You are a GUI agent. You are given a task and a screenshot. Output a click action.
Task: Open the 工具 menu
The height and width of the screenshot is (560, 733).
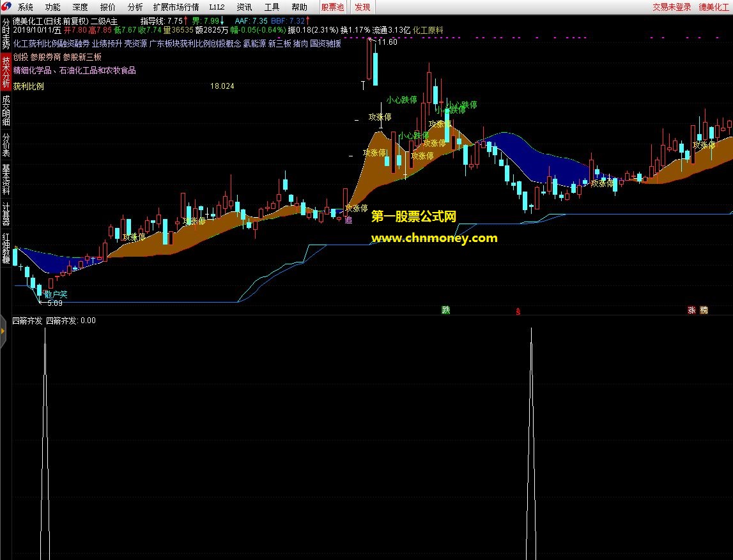tap(272, 7)
